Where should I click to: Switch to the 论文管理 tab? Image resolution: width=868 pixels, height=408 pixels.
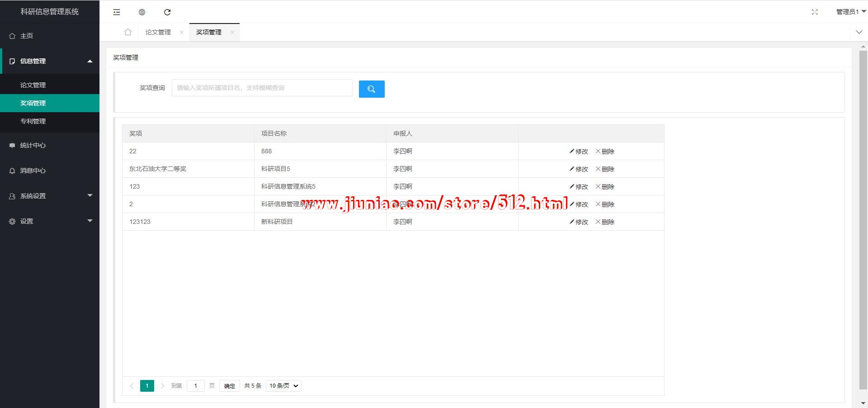158,32
